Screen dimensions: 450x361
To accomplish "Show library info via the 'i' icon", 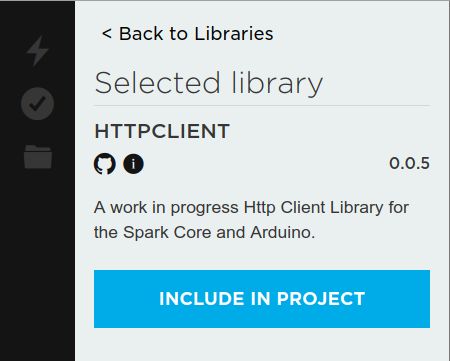I will 133,164.
